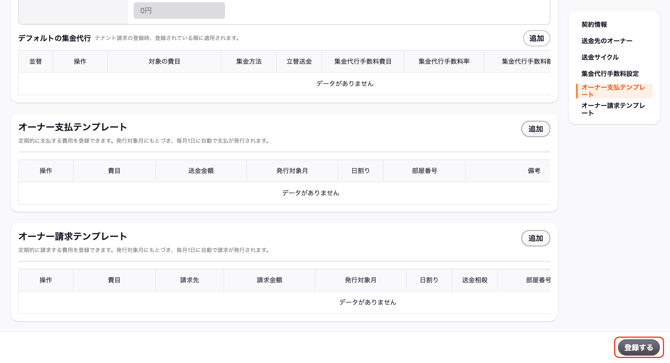Click the 登録する submit button
This screenshot has height=363, width=670.
(639, 347)
